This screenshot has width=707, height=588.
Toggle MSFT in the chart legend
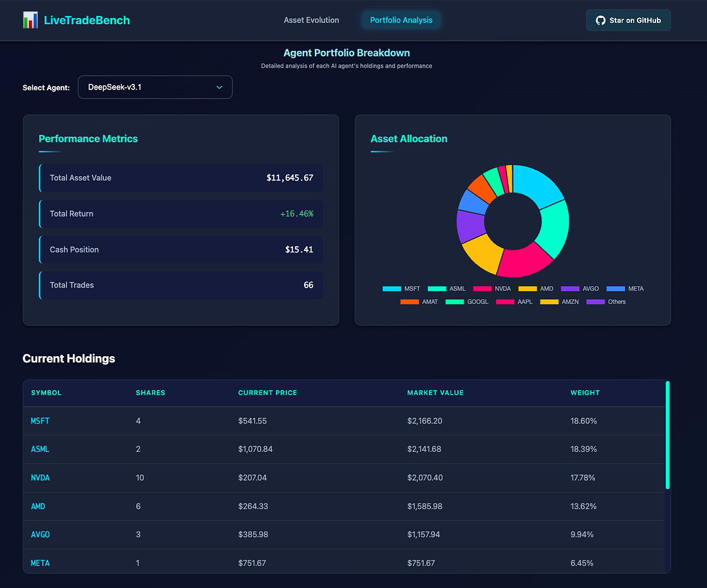(401, 289)
